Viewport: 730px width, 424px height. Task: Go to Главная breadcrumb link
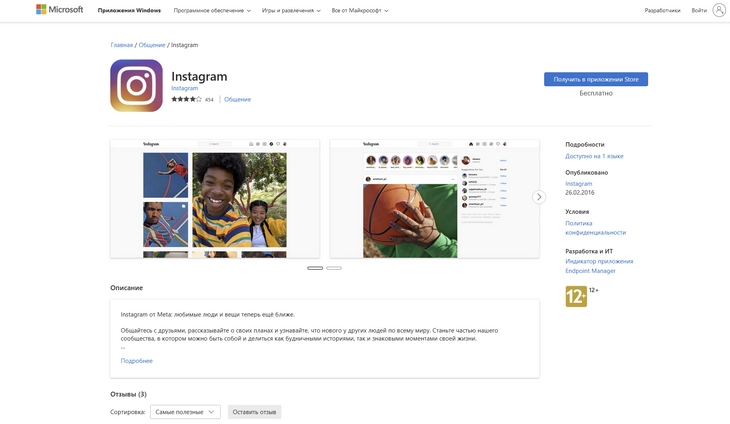(122, 45)
